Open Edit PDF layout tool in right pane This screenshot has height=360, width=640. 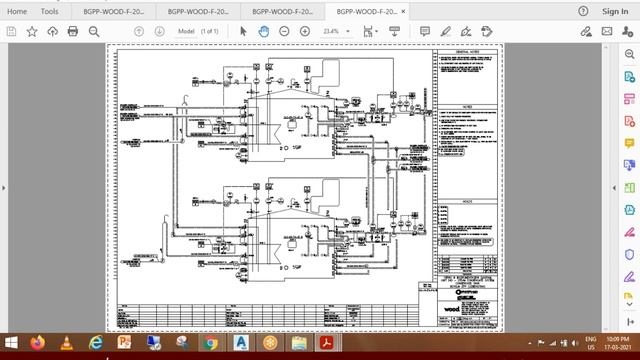click(629, 99)
